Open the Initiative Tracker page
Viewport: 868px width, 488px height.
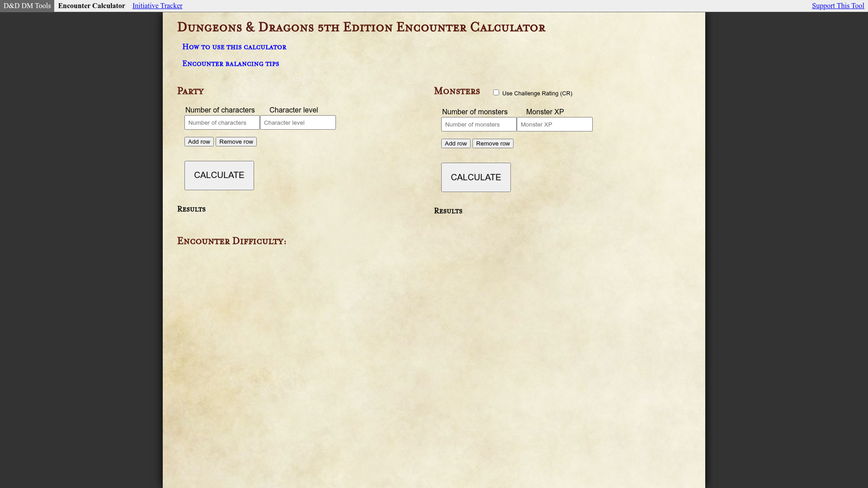[157, 5]
